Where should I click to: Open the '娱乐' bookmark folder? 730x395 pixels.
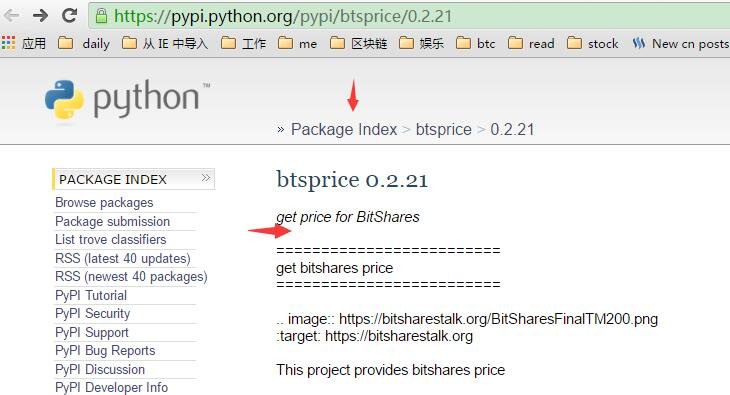coord(421,43)
